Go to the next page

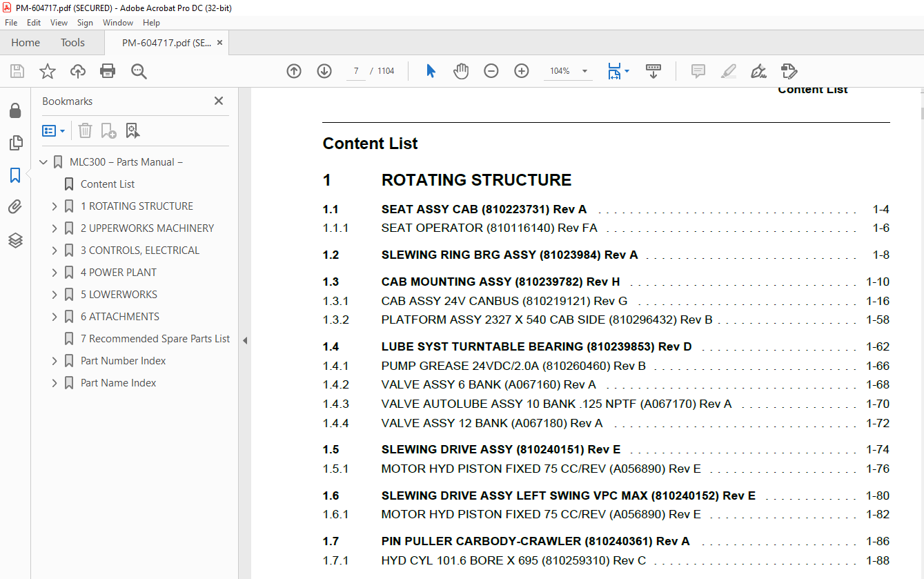pyautogui.click(x=324, y=71)
